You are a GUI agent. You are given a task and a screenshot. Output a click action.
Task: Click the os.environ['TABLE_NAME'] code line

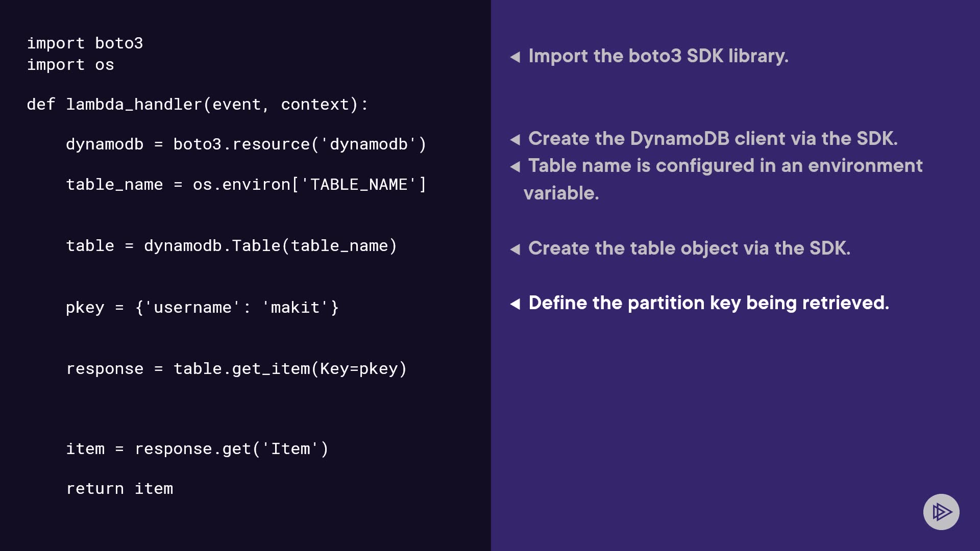pos(246,184)
